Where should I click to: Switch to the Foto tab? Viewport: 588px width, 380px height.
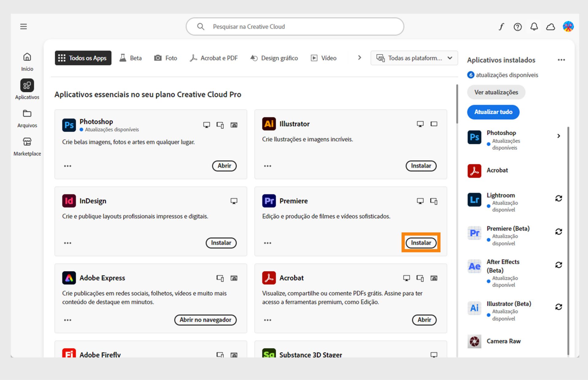[x=166, y=58]
